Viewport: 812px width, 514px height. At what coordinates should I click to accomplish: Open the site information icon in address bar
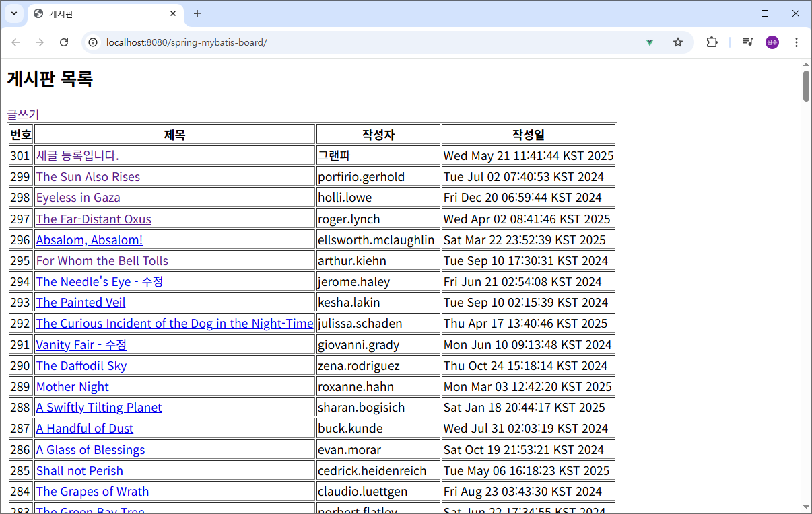pos(92,42)
